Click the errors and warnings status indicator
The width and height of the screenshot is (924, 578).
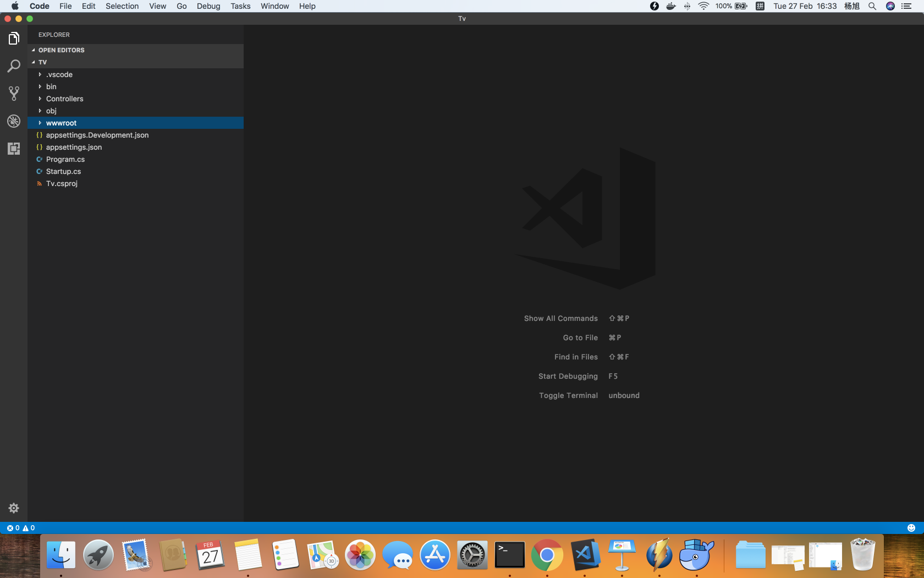[21, 528]
